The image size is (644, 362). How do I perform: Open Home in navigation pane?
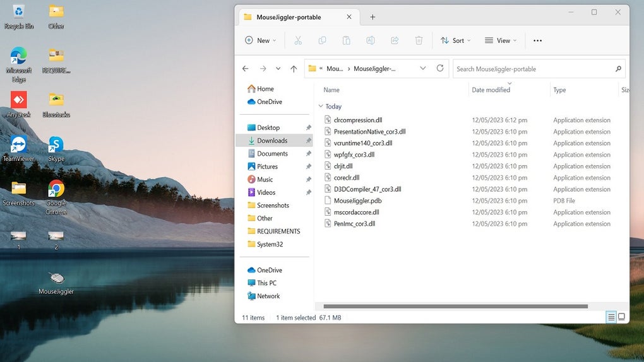click(261, 89)
